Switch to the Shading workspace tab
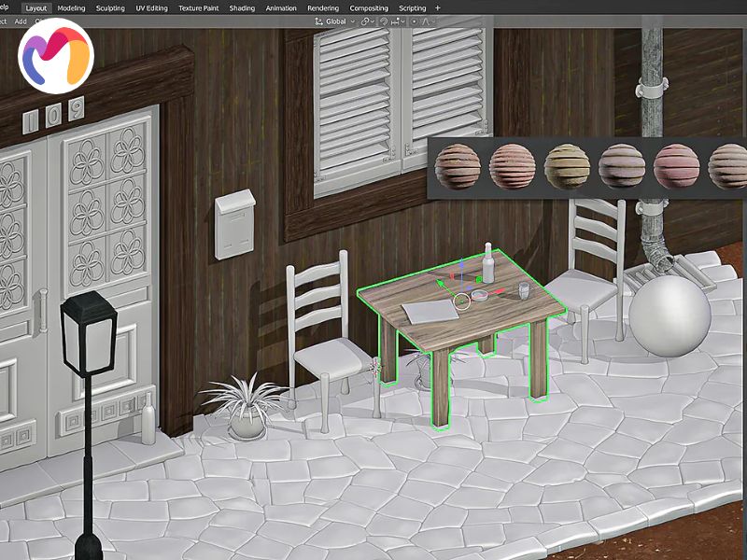This screenshot has height=560, width=747. (x=242, y=7)
